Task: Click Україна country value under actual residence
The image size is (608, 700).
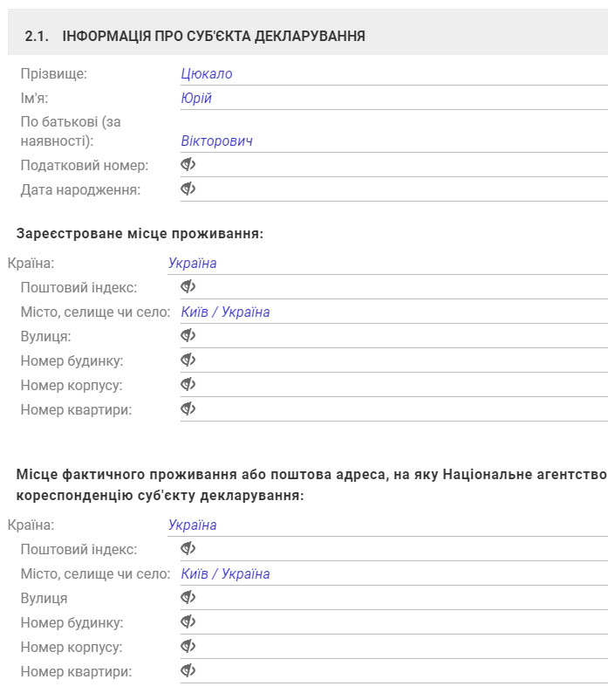Action: coord(192,525)
